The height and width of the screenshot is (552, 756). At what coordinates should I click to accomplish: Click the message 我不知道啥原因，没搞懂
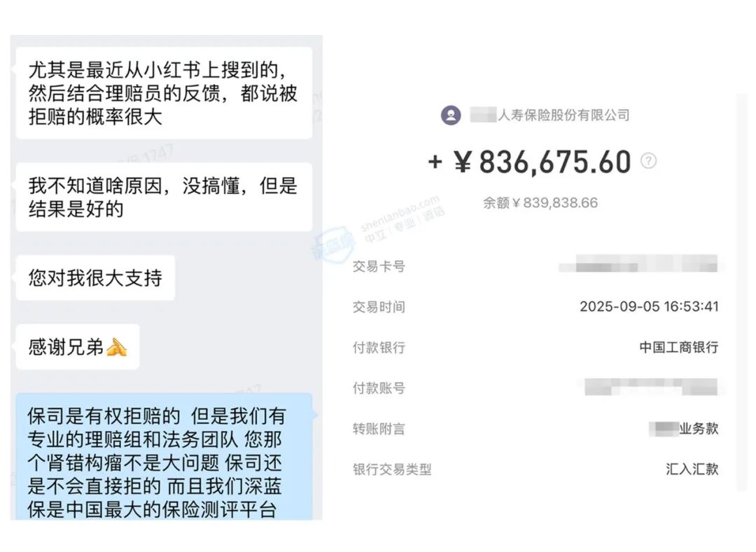tap(163, 197)
